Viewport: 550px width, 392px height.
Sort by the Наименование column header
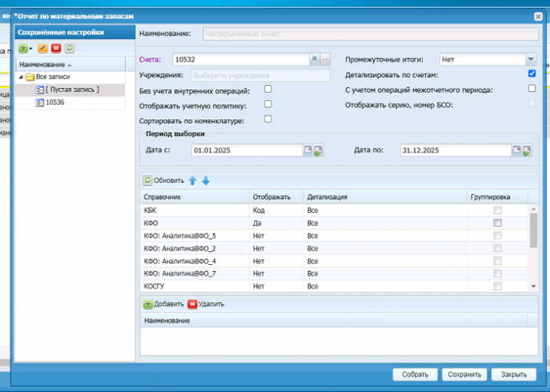point(70,64)
